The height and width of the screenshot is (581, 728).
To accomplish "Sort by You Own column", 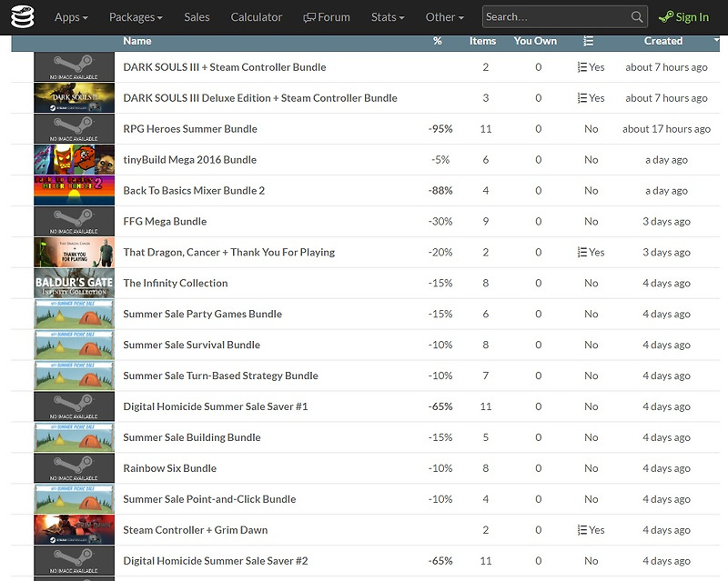I will pyautogui.click(x=535, y=41).
